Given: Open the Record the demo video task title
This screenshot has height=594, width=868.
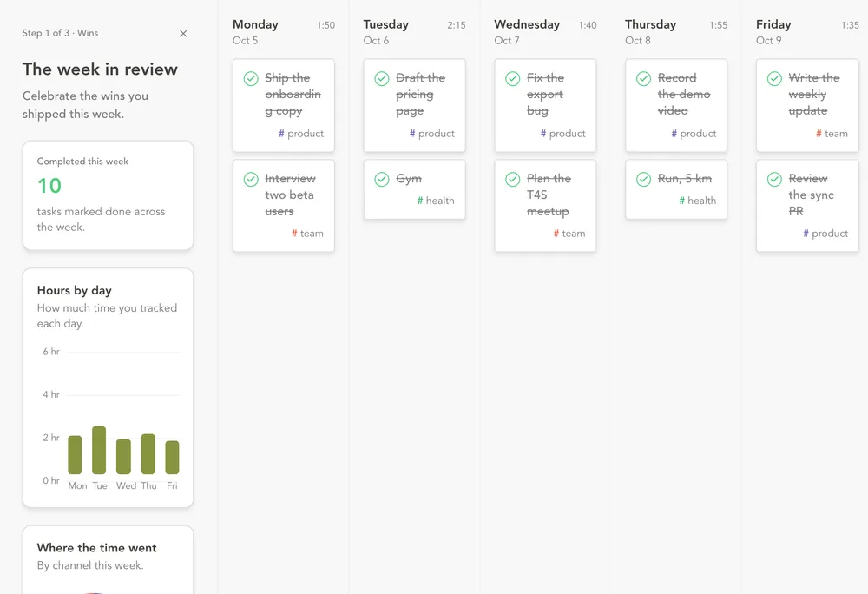Looking at the screenshot, I should click(x=684, y=94).
